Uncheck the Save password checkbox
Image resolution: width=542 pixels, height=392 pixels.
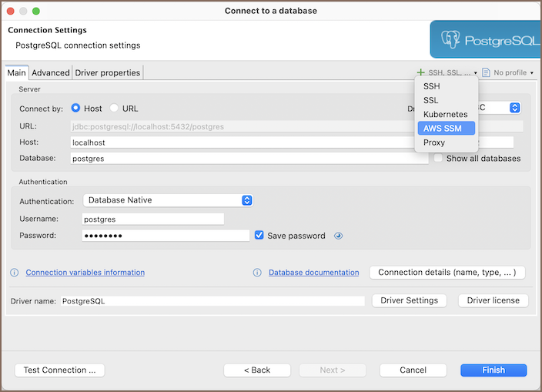259,236
